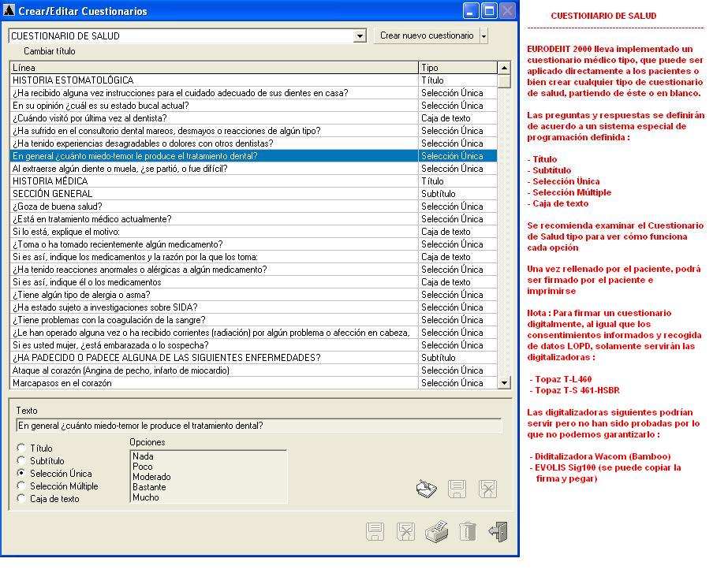Viewport: 713px width, 588px height.
Task: Click Tipo cell 'Subtítulo' of SECCIÓN GENERAL row
Action: pyautogui.click(x=457, y=194)
